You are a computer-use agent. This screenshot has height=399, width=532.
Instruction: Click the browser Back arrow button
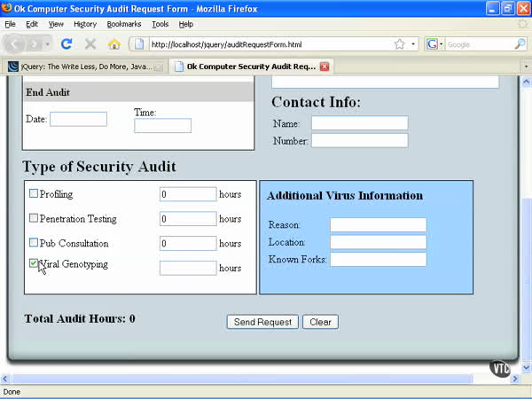(17, 43)
